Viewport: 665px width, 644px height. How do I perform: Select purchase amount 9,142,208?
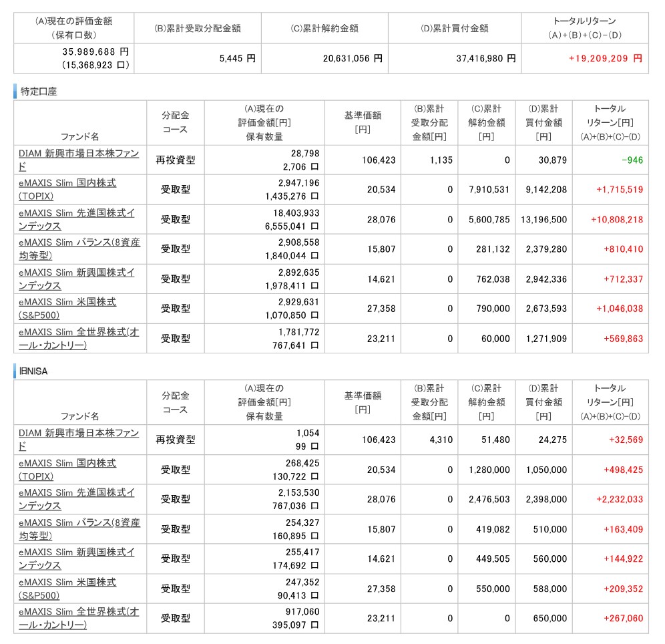(546, 189)
